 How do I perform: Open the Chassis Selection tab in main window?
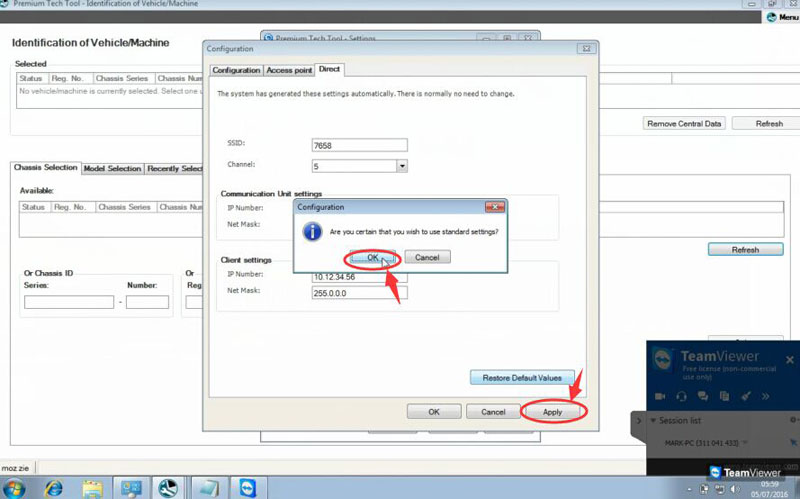click(45, 167)
